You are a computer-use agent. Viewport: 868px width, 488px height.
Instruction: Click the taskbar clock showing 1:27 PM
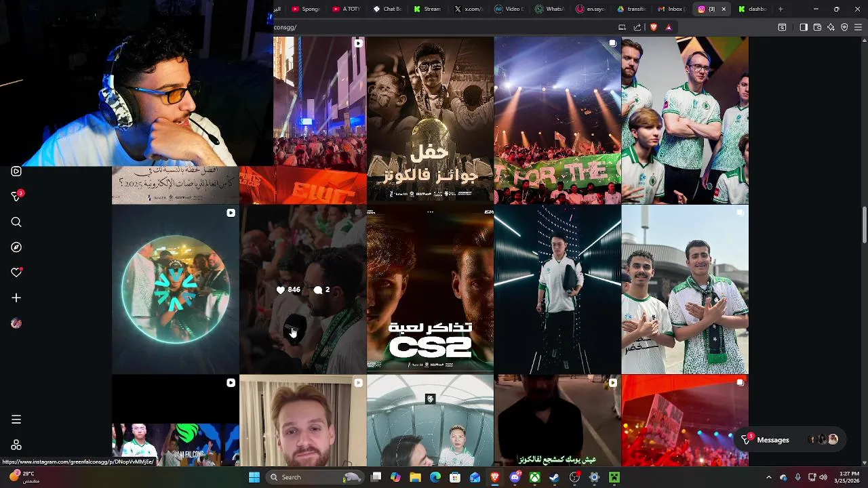[848, 477]
